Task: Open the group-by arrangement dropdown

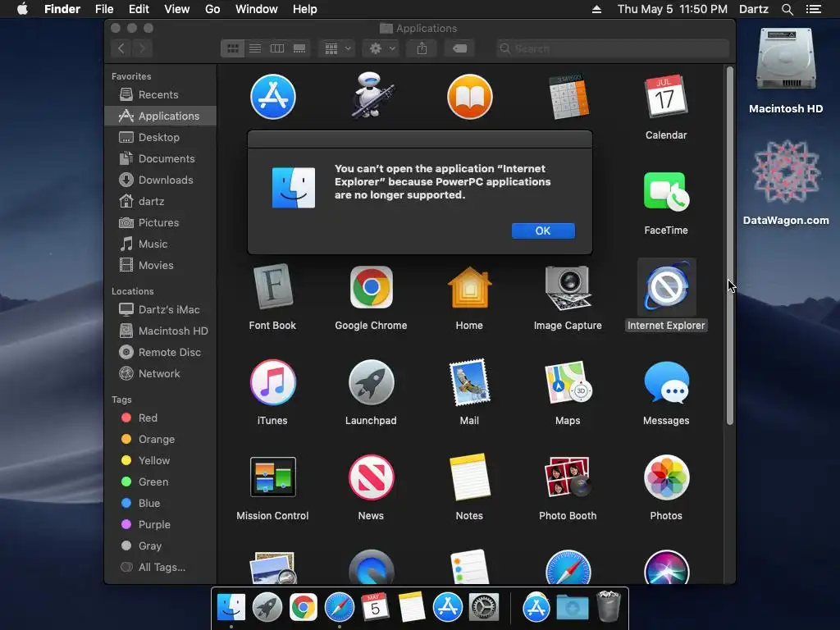Action: tap(337, 48)
